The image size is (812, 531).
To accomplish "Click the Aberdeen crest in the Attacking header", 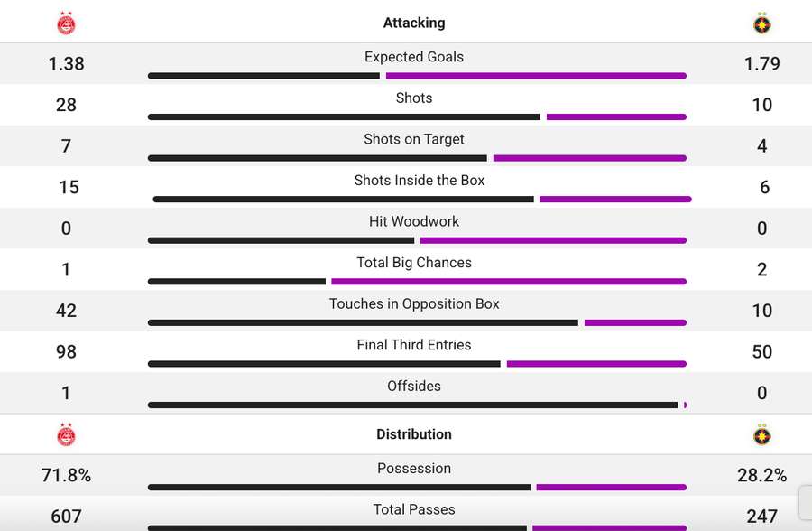I will click(x=66, y=23).
